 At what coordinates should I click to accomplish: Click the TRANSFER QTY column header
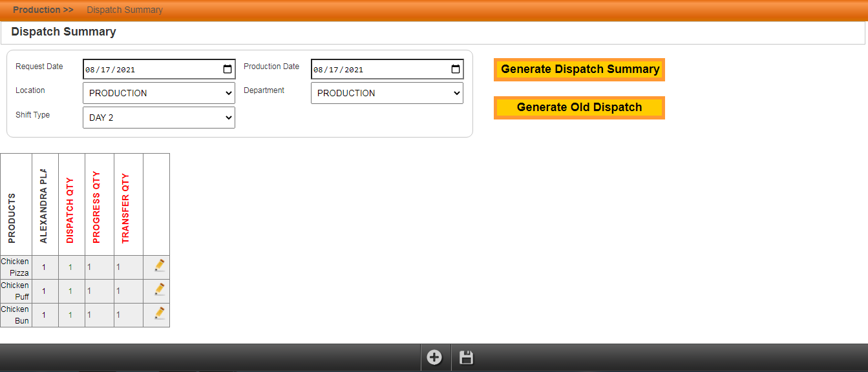pyautogui.click(x=126, y=208)
